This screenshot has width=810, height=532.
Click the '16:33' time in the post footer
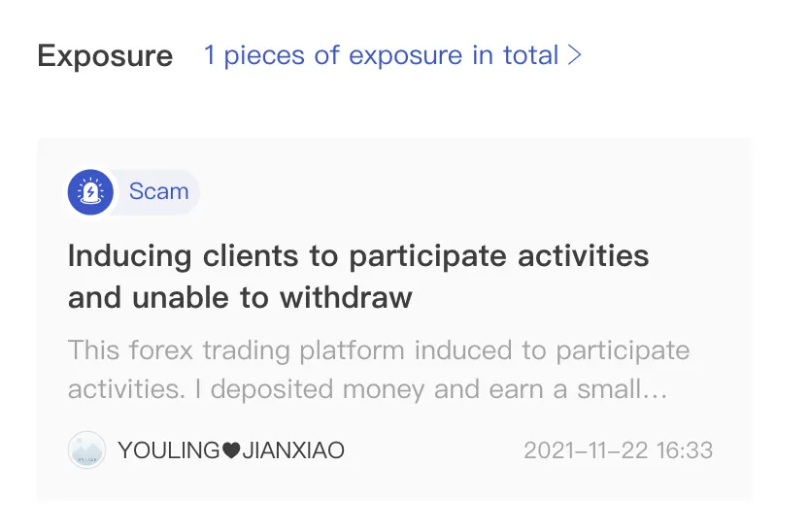pyautogui.click(x=685, y=450)
